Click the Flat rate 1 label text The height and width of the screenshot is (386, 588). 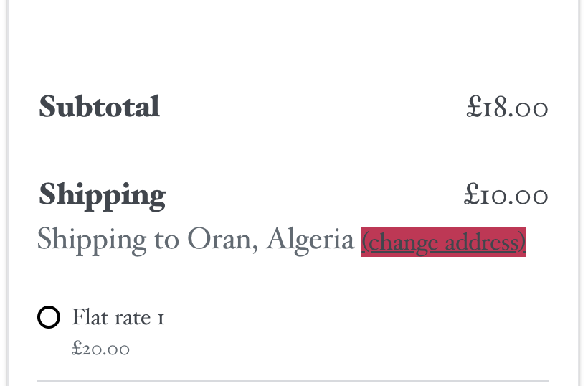click(x=118, y=317)
